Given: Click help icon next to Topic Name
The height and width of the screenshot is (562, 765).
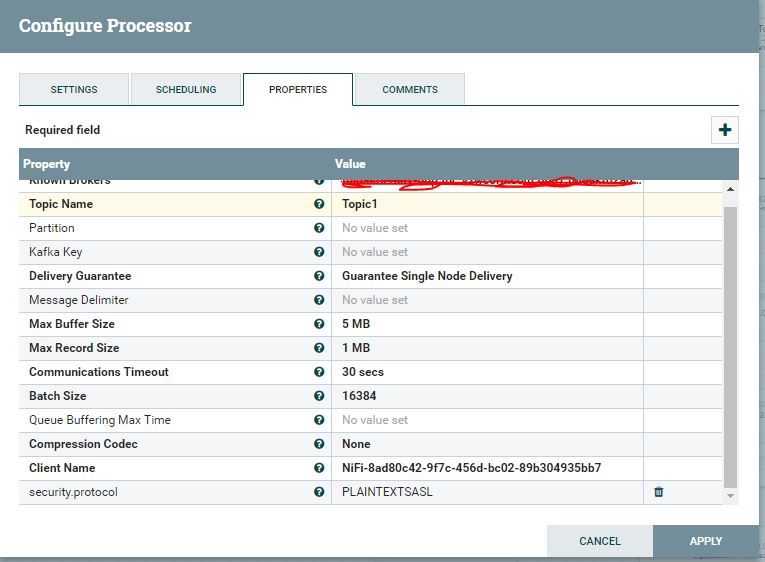Looking at the screenshot, I should tap(319, 204).
